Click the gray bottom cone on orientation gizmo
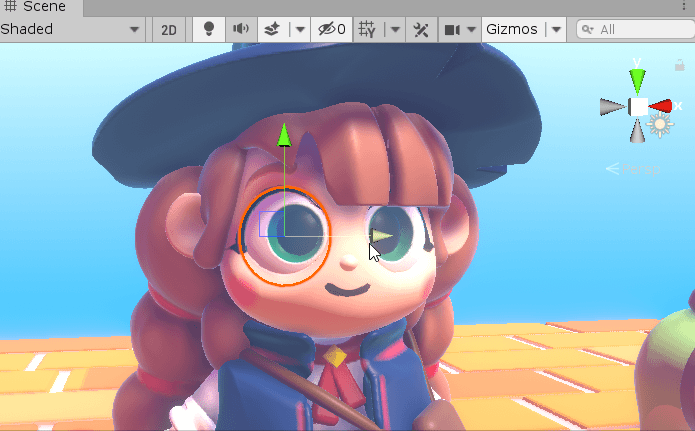 point(637,132)
